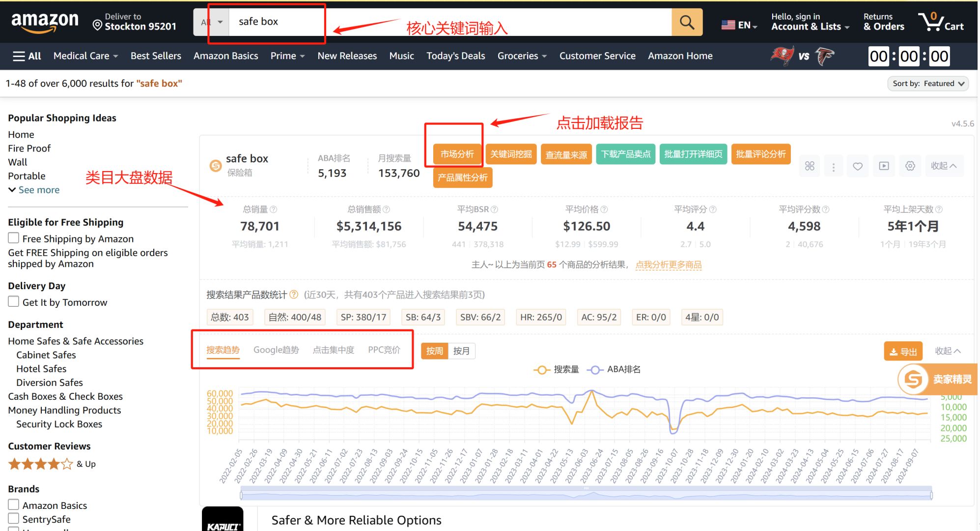Click help icon next to 平均BSR
The height and width of the screenshot is (531, 980).
(x=495, y=209)
